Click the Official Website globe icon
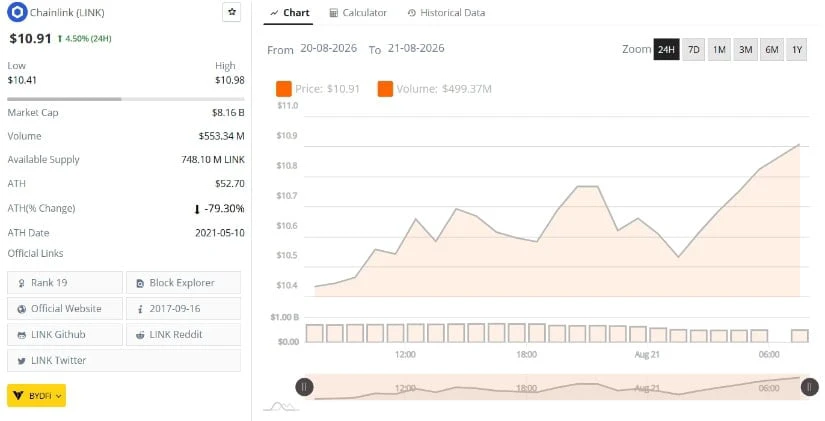 pyautogui.click(x=22, y=309)
